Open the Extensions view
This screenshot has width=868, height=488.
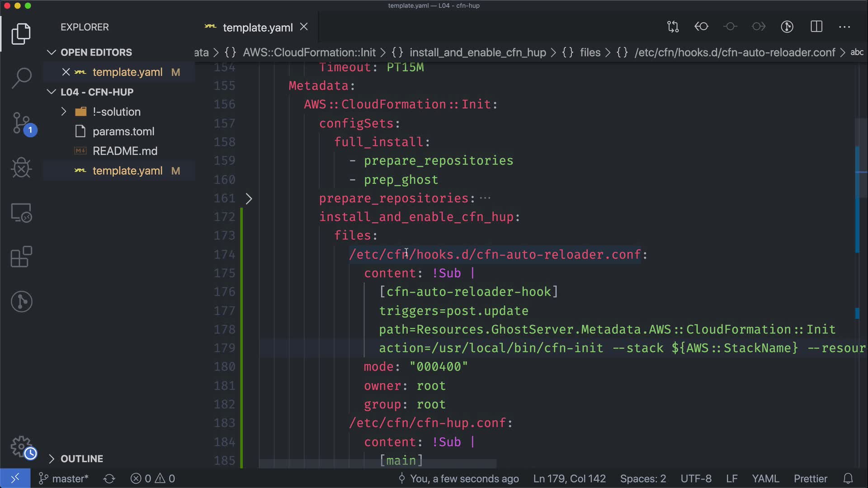[x=21, y=257]
